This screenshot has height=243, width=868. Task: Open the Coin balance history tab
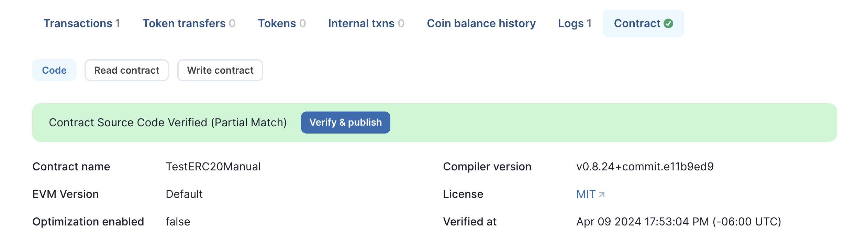(481, 23)
